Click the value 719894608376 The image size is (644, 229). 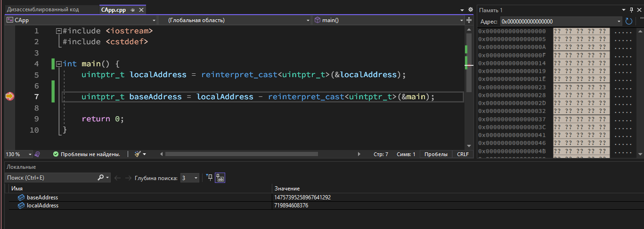tap(291, 205)
